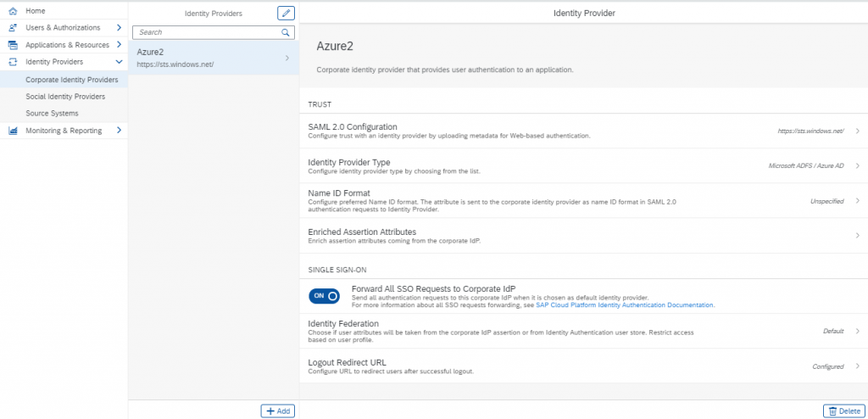Viewport: 868px width, 419px height.
Task: Click 'Configured' logout URL value
Action: [827, 366]
